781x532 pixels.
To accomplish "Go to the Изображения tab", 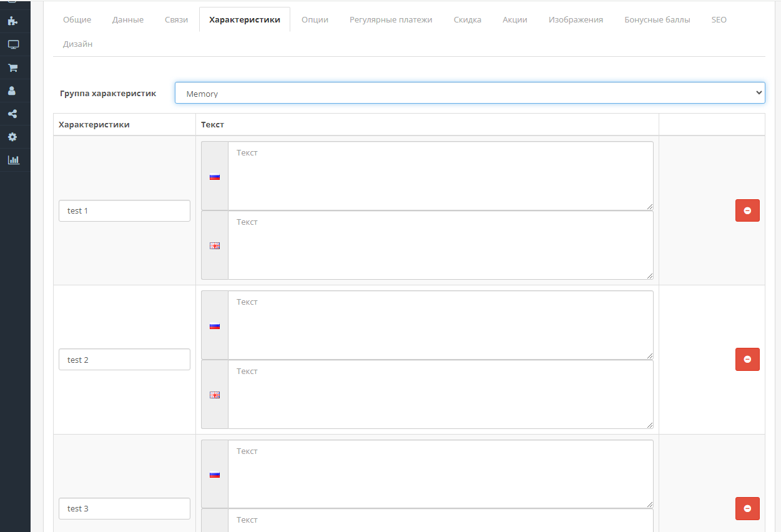I will [576, 19].
